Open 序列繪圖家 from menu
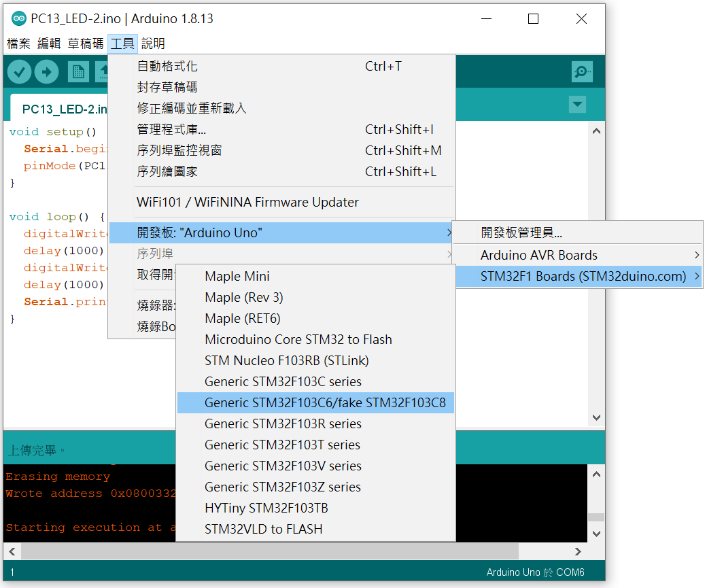 point(281,171)
